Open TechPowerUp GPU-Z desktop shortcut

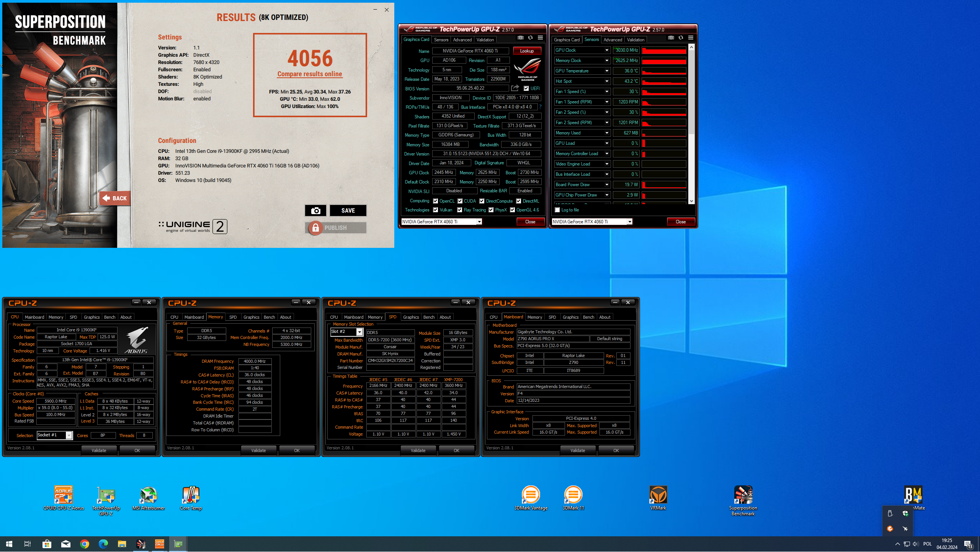pyautogui.click(x=106, y=501)
